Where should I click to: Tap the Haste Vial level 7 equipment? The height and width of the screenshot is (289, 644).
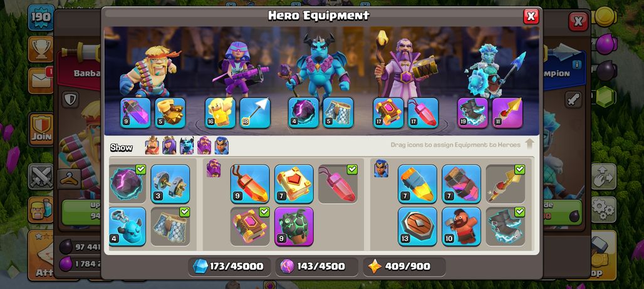tap(461, 184)
